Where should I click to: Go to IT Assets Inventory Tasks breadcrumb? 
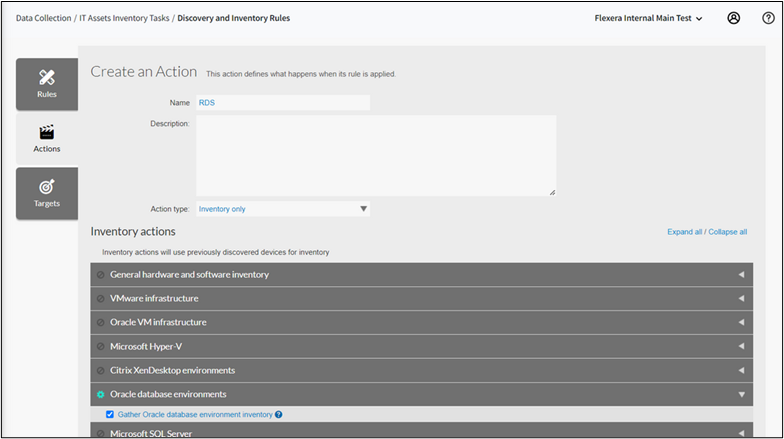tap(124, 18)
